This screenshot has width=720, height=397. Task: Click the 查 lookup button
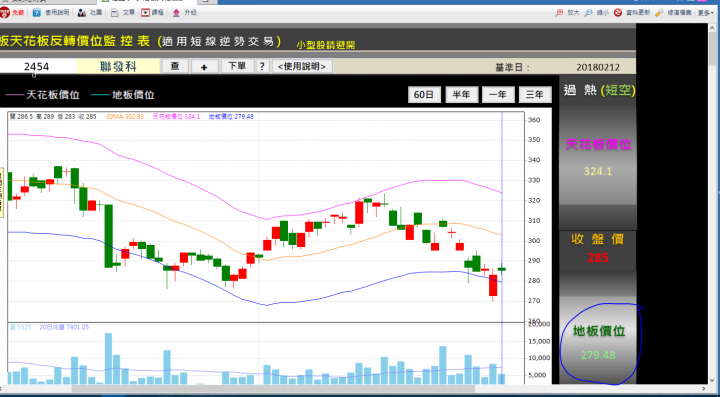pyautogui.click(x=175, y=67)
